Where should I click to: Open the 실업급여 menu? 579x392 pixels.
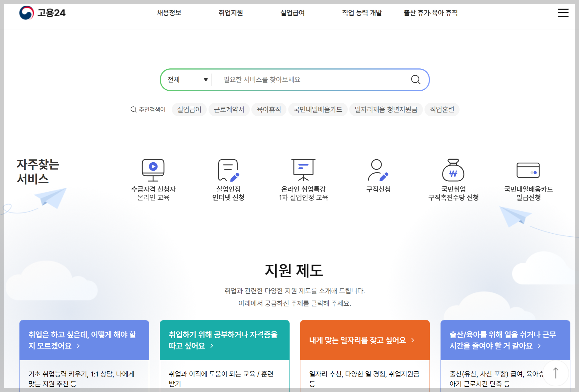click(292, 13)
